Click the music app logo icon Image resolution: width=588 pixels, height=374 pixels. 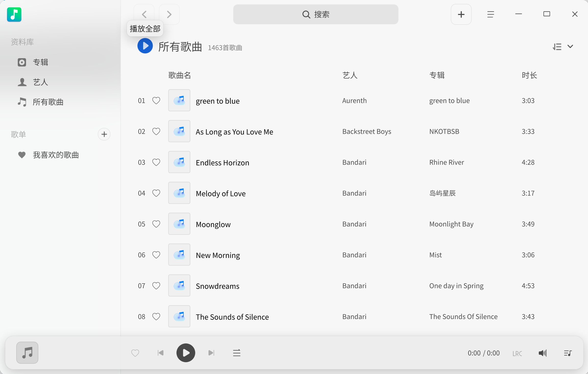click(x=14, y=14)
